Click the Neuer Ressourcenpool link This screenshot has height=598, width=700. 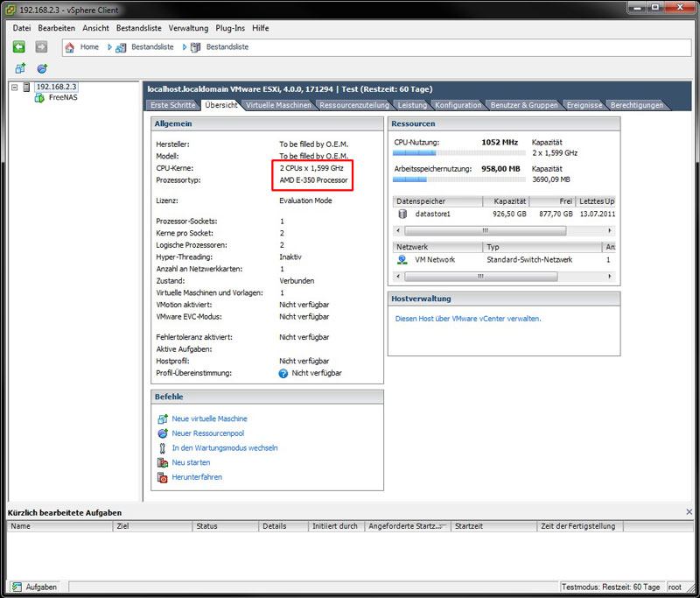tap(208, 433)
